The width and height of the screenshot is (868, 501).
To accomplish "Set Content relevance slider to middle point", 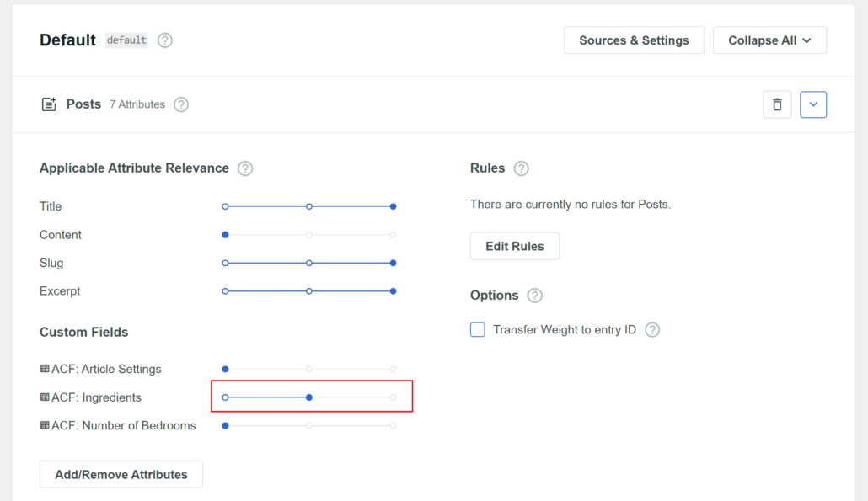I will [309, 235].
